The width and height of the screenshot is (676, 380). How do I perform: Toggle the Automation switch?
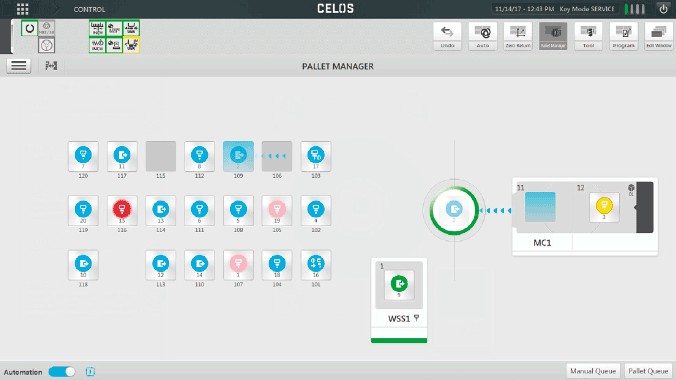point(62,372)
